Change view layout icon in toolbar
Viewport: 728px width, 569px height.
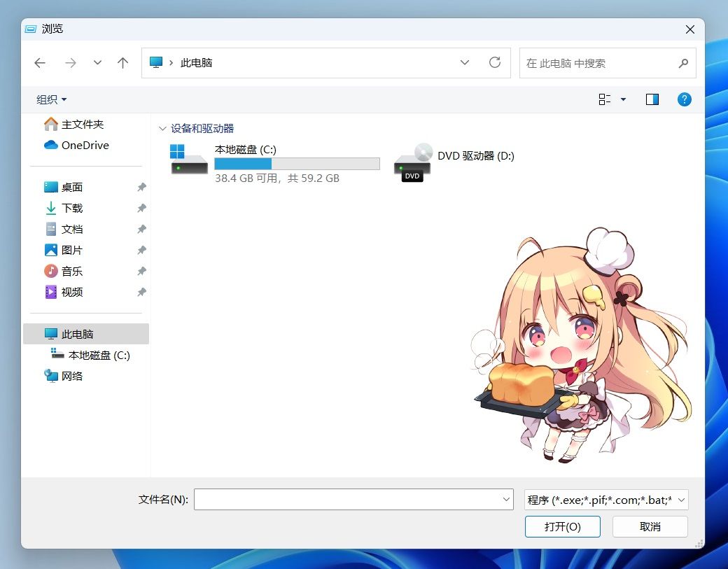click(605, 99)
